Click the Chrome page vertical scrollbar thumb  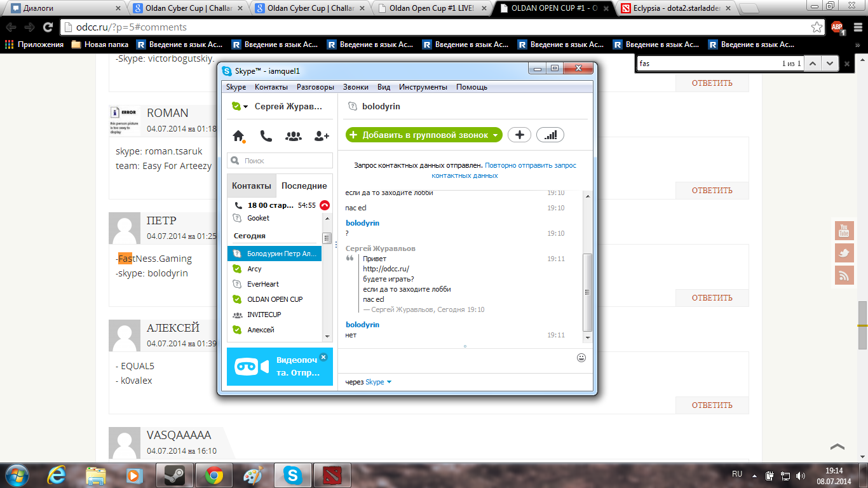click(x=862, y=325)
